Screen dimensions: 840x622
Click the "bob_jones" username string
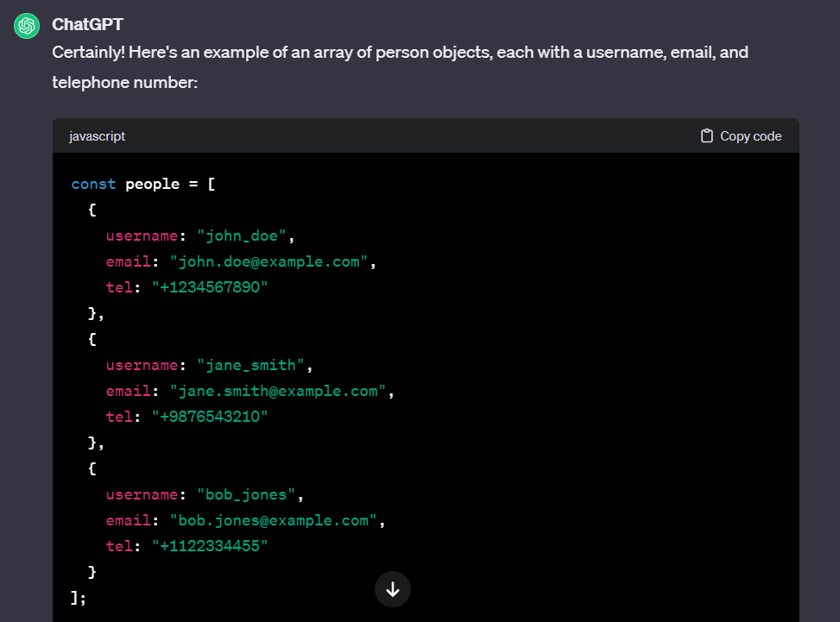[x=246, y=495]
